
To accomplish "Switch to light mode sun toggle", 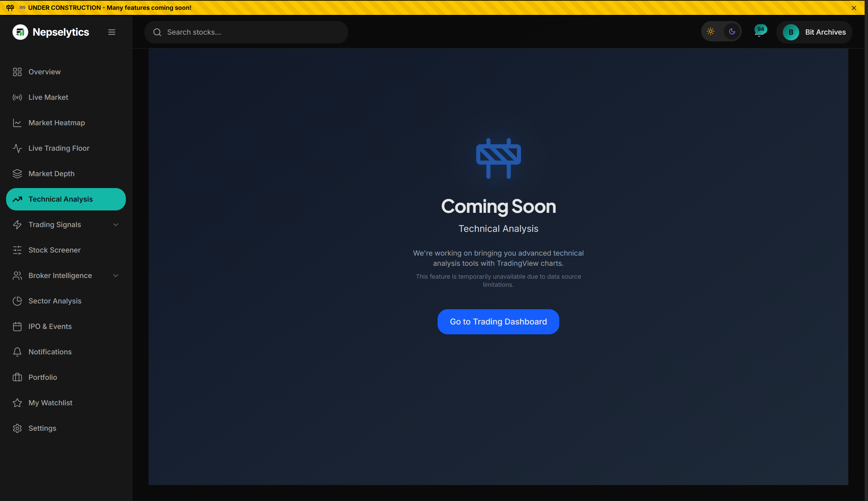I will click(x=711, y=32).
